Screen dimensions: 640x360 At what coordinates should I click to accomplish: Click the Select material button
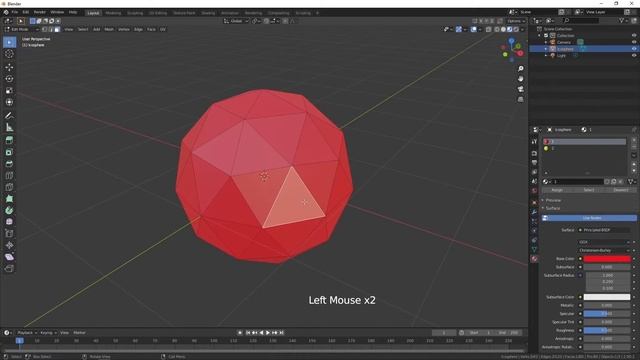point(589,190)
